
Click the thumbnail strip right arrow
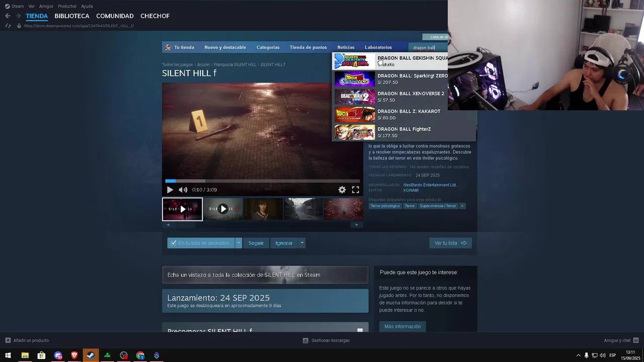click(357, 225)
